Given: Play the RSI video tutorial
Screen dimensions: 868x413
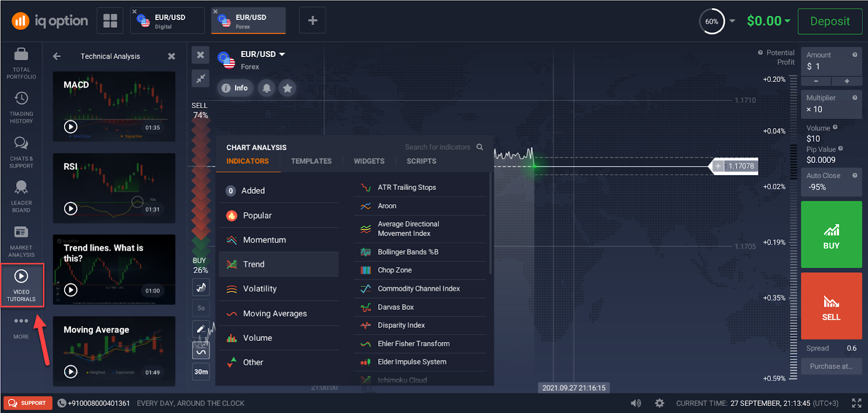Looking at the screenshot, I should point(71,208).
